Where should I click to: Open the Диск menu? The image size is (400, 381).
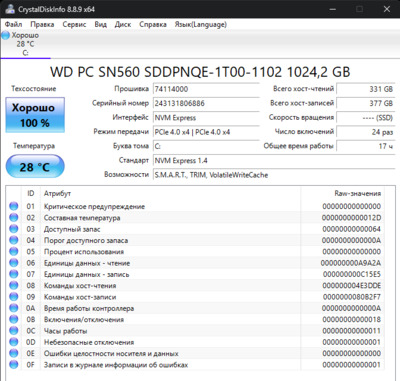click(123, 24)
